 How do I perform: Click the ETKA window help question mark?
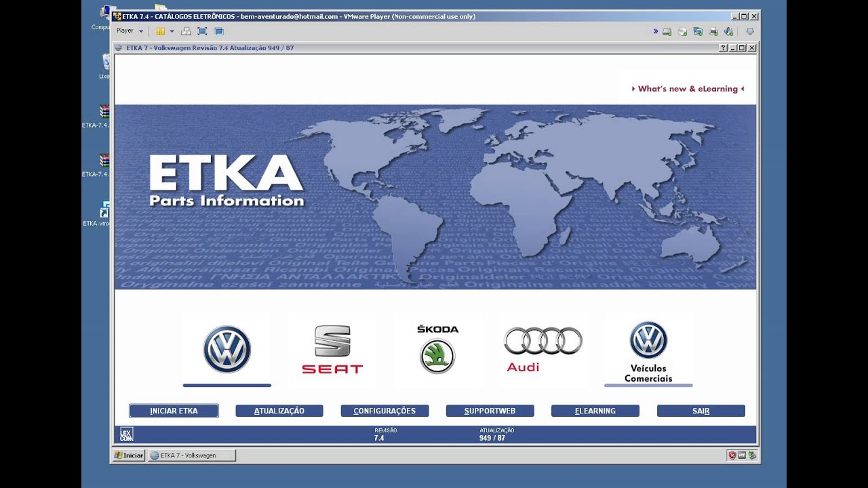(724, 48)
